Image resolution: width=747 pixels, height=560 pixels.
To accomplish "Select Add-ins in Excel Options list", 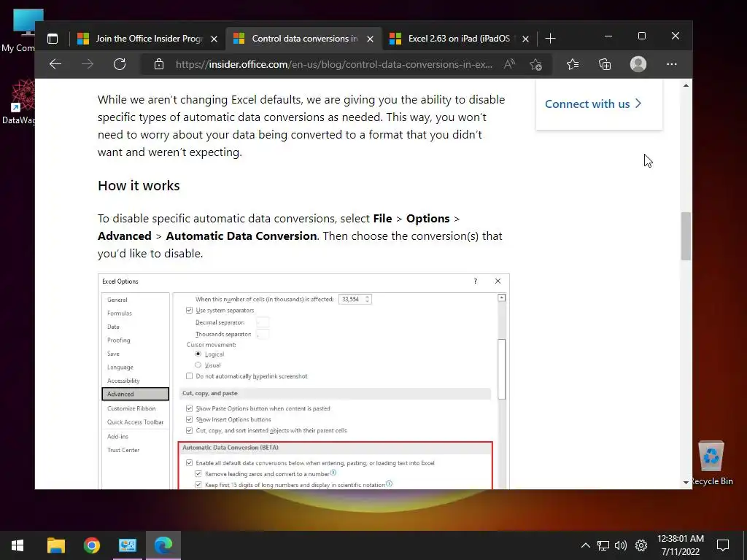I will (117, 436).
